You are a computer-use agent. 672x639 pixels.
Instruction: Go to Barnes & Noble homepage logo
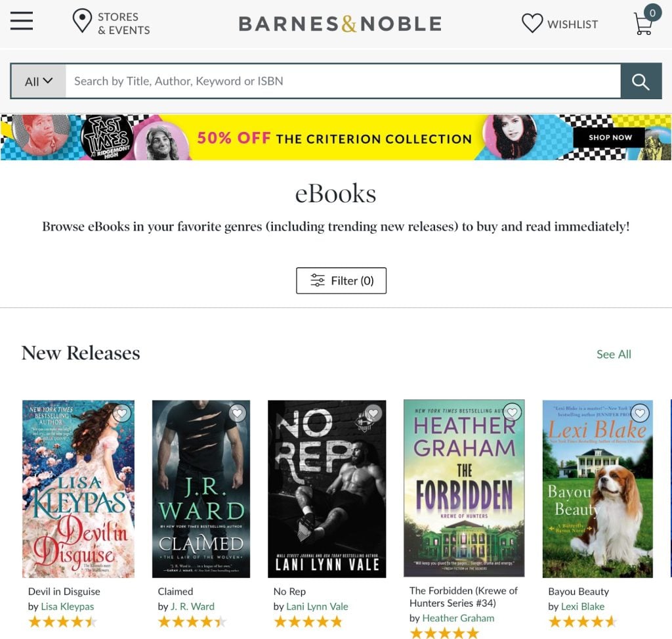(x=340, y=24)
